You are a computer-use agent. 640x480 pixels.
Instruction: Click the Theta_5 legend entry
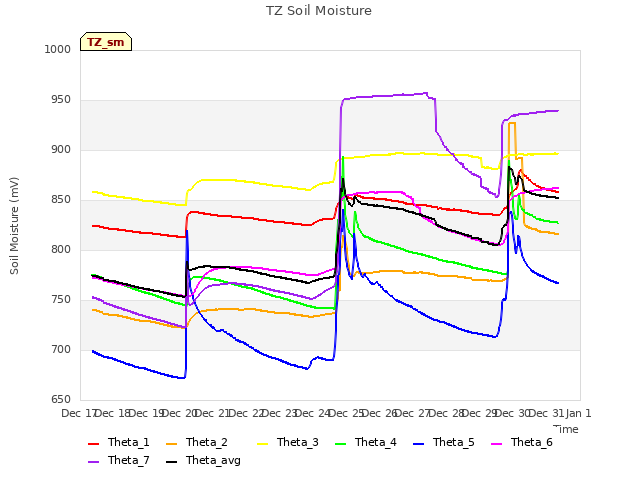coord(444,442)
